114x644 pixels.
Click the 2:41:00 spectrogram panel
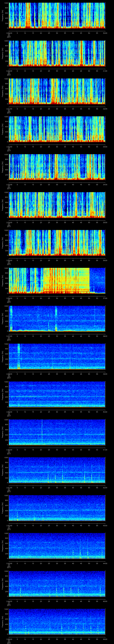pos(57,470)
